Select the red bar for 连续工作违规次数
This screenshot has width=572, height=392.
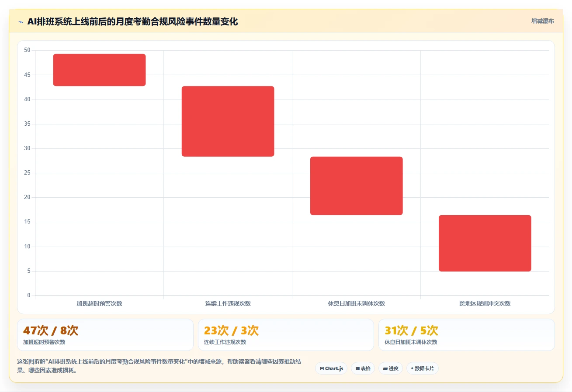(228, 121)
